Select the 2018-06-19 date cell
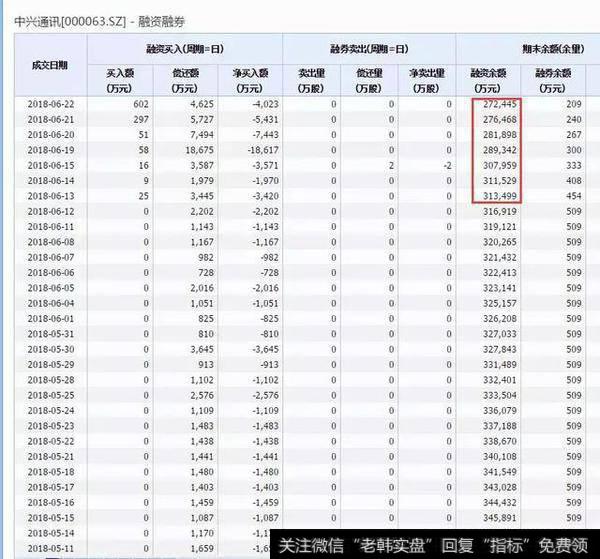 click(x=51, y=150)
